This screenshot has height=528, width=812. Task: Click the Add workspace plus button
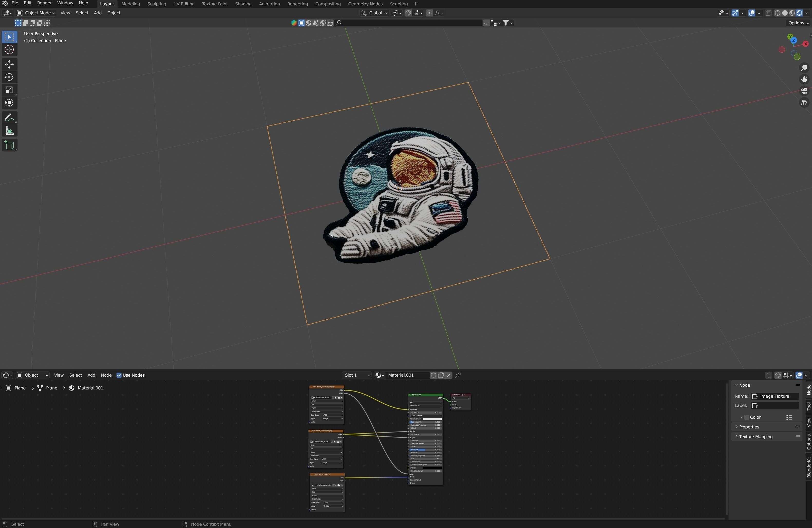click(415, 4)
